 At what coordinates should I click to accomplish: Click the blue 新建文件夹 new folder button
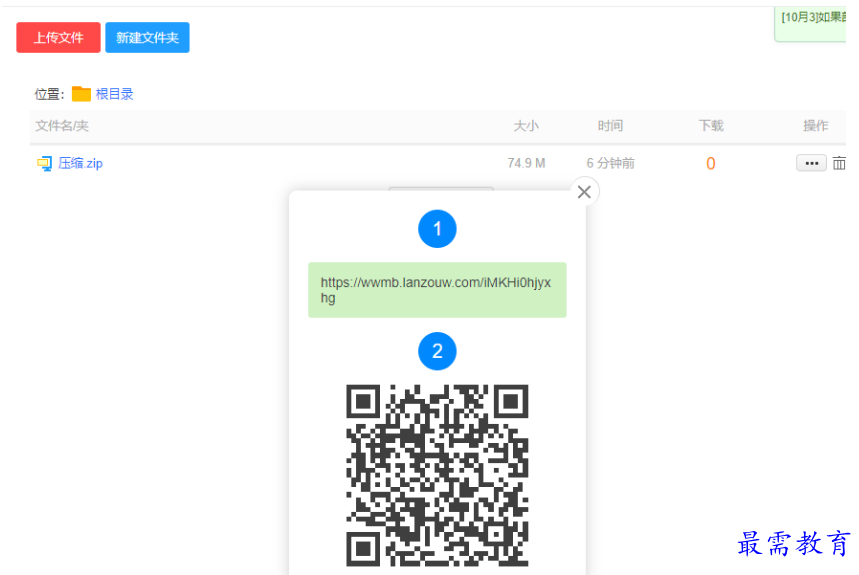pyautogui.click(x=147, y=37)
